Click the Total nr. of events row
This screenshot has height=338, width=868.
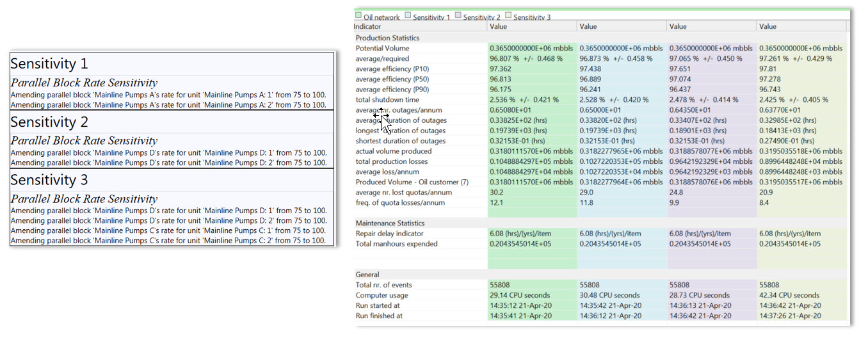coord(383,285)
